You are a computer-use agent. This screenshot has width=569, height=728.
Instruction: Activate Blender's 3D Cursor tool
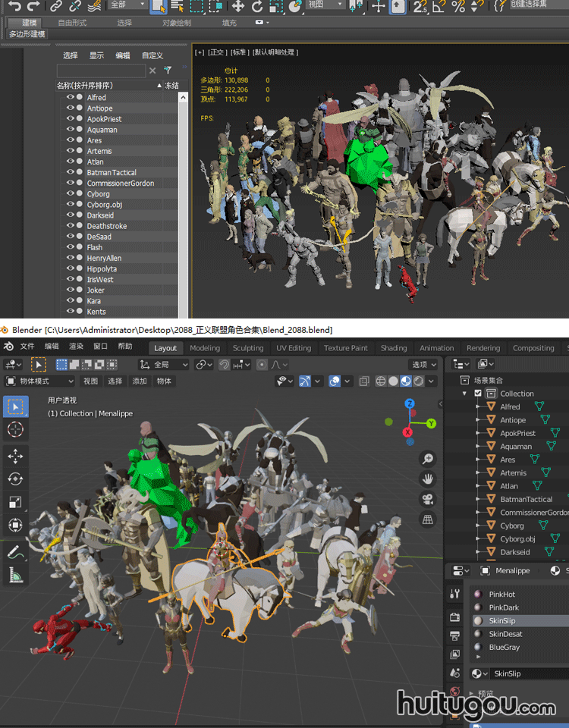15,429
